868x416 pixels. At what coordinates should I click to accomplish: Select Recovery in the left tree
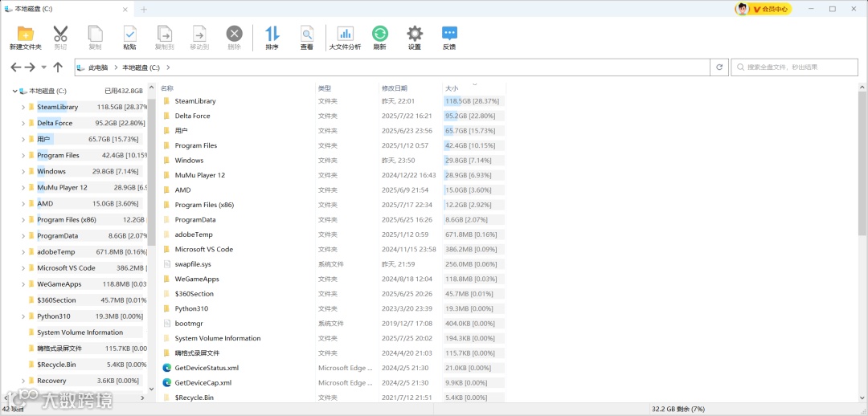tap(51, 381)
